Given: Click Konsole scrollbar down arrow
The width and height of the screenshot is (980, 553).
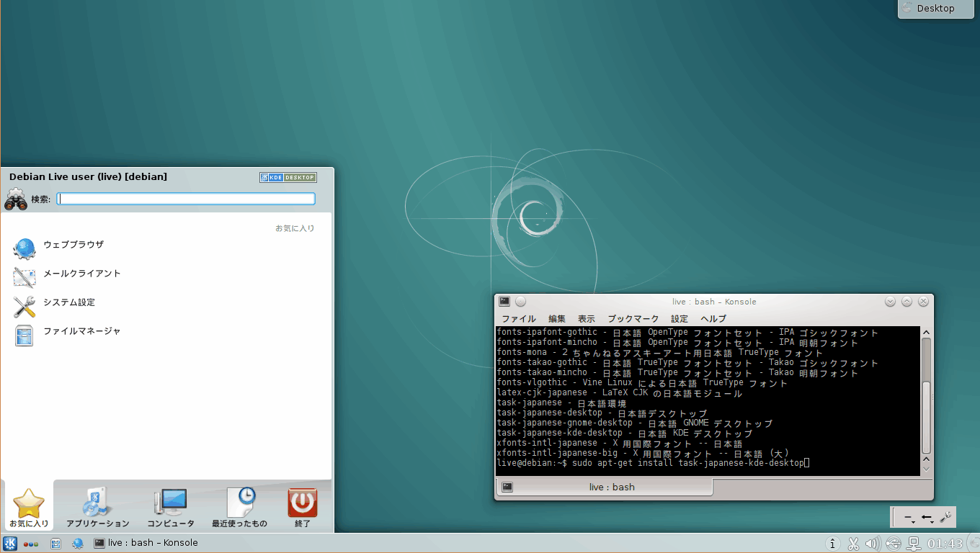Looking at the screenshot, I should pyautogui.click(x=927, y=469).
